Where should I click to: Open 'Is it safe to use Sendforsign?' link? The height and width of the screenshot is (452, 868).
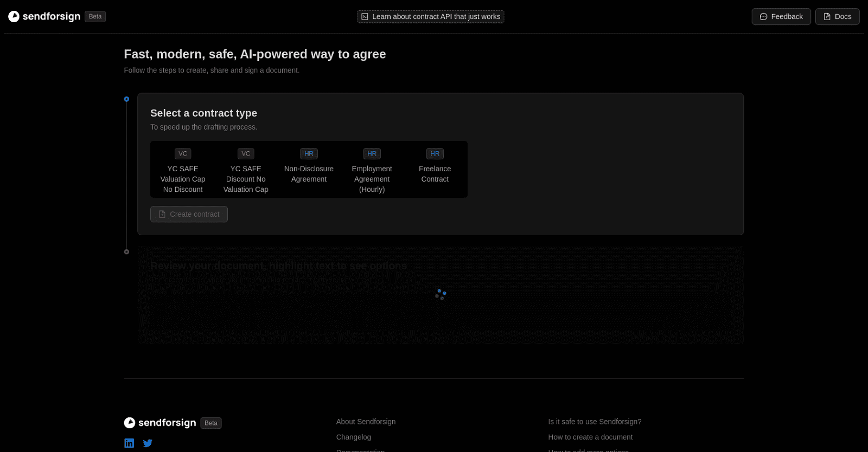point(595,422)
